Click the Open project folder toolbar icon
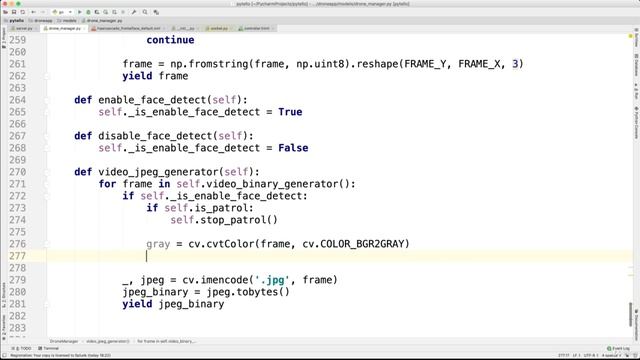This screenshot has height=360, width=640. tap(5, 12)
